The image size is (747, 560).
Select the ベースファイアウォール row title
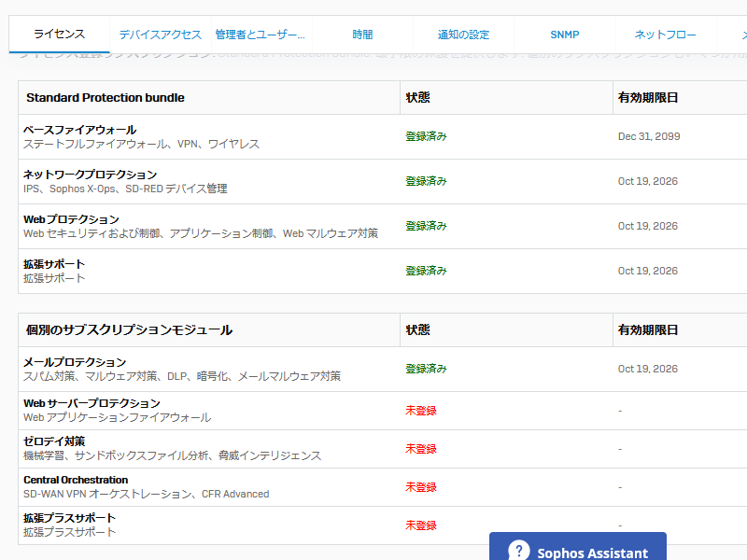[x=79, y=130]
